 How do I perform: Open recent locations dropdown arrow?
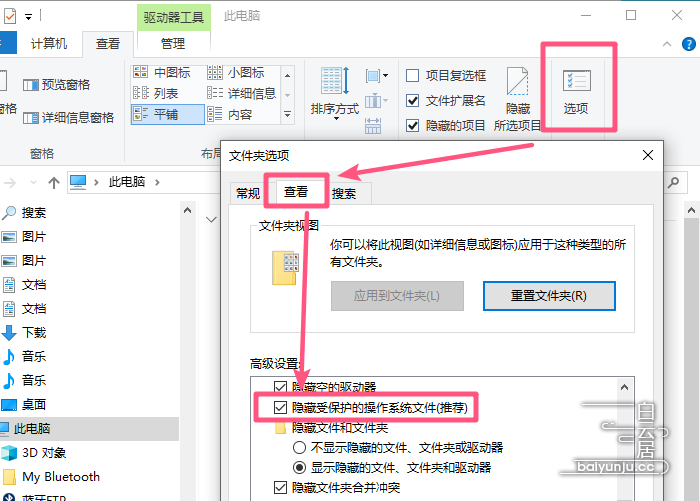(x=33, y=183)
